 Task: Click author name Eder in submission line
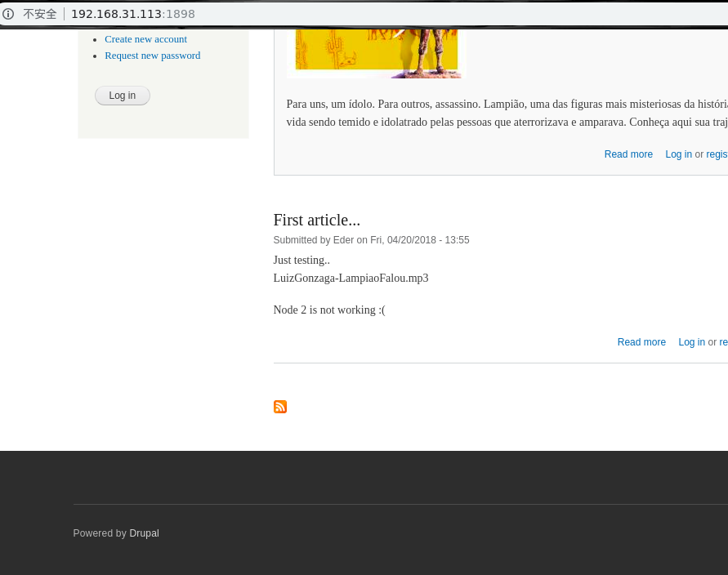click(x=343, y=240)
